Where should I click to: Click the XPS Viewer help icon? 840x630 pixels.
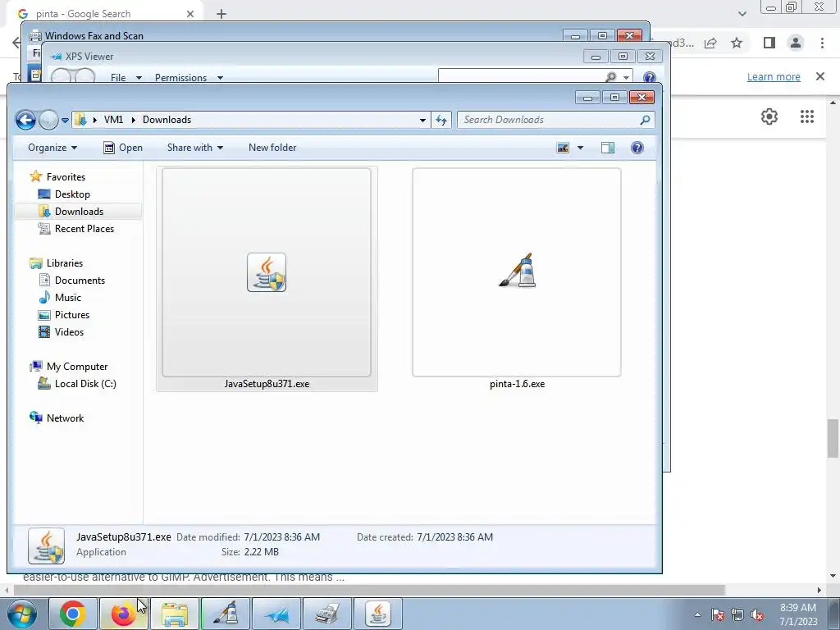coord(650,77)
